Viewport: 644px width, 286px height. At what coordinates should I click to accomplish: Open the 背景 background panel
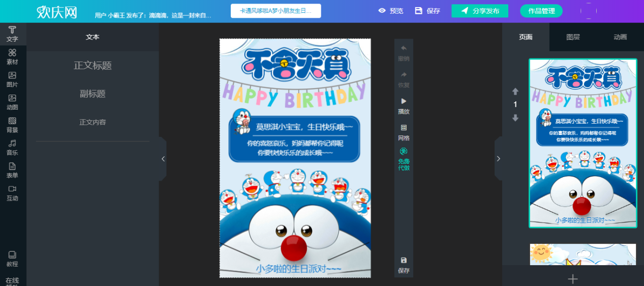point(12,125)
